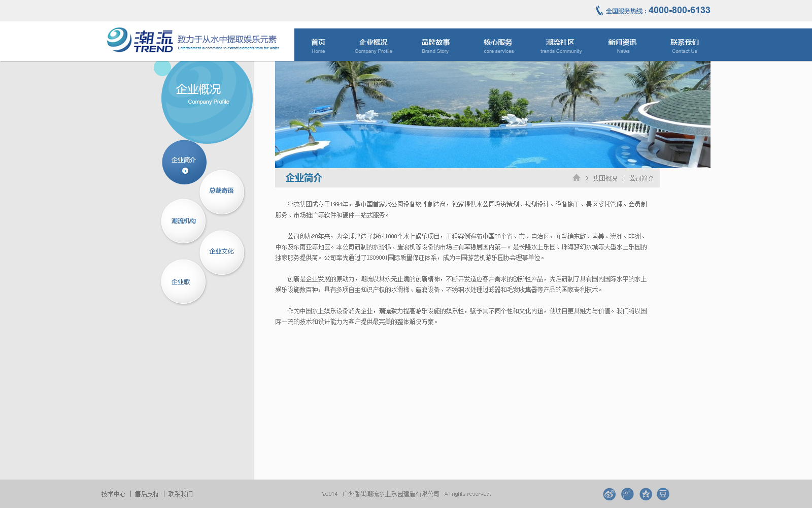
Task: Click the phone hotline icon
Action: 599,10
